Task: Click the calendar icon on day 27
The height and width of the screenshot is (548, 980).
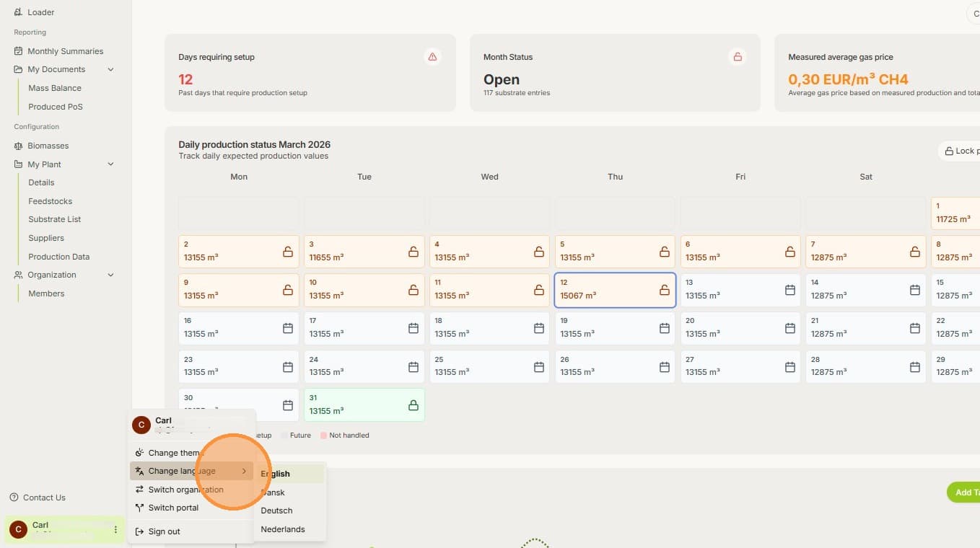Action: [x=790, y=367]
